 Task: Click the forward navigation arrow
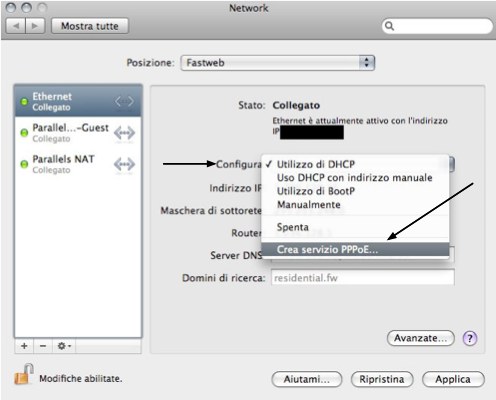35,26
